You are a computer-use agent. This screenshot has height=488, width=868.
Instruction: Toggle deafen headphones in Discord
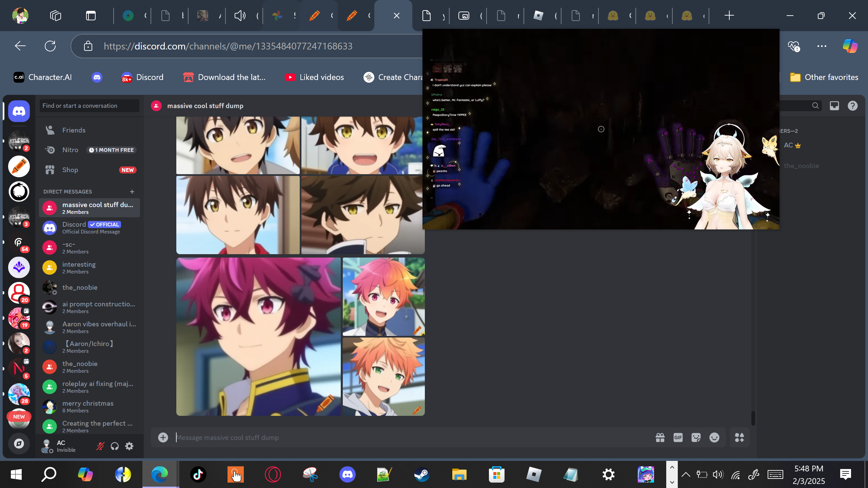[115, 446]
